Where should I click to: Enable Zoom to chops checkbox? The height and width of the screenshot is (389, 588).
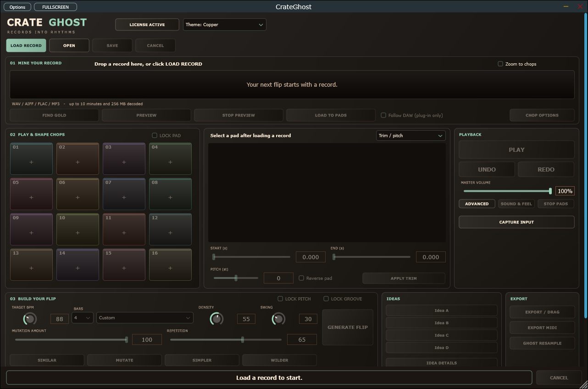tap(500, 64)
